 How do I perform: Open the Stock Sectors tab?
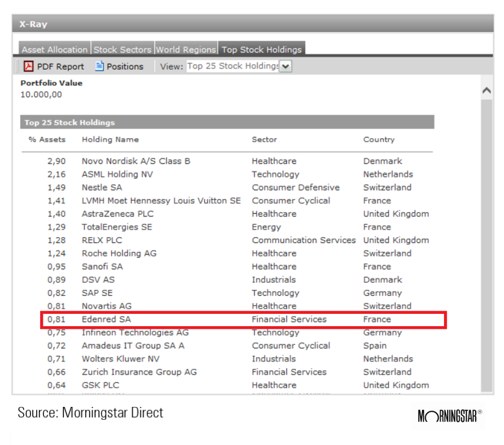point(122,49)
